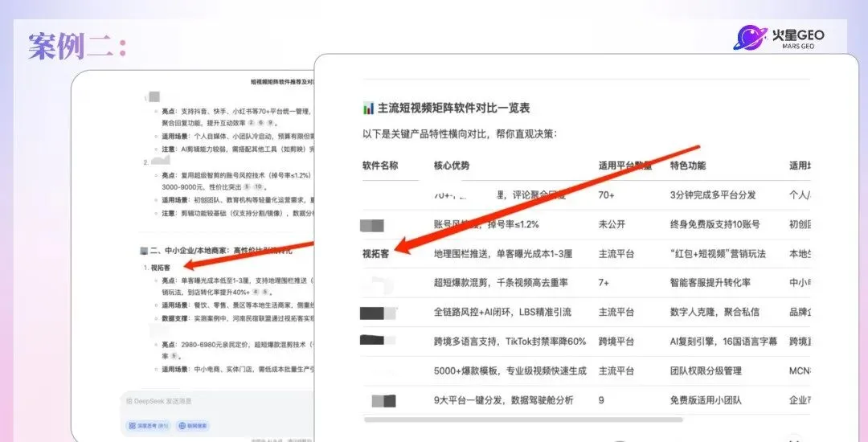The width and height of the screenshot is (868, 442).
Task: Click the bullet 适用场景：初创团队、教育机构
Action: (237, 199)
